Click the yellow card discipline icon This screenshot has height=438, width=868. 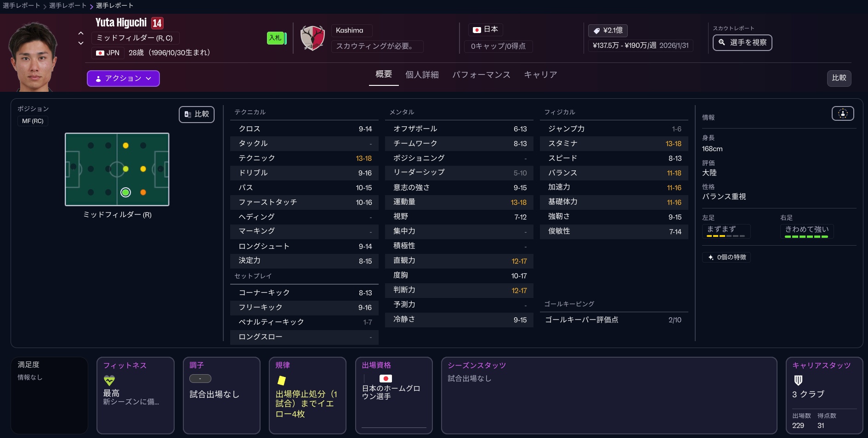click(x=282, y=380)
